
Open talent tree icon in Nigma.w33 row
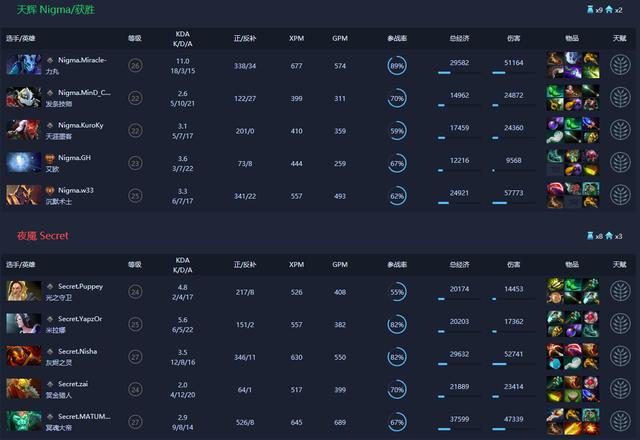coord(620,195)
